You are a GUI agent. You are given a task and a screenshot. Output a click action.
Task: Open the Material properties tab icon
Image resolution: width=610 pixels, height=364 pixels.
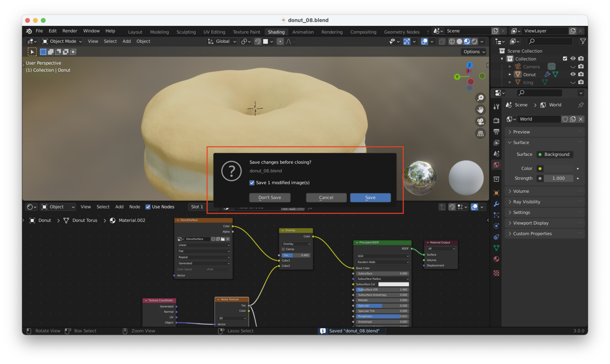click(x=496, y=259)
